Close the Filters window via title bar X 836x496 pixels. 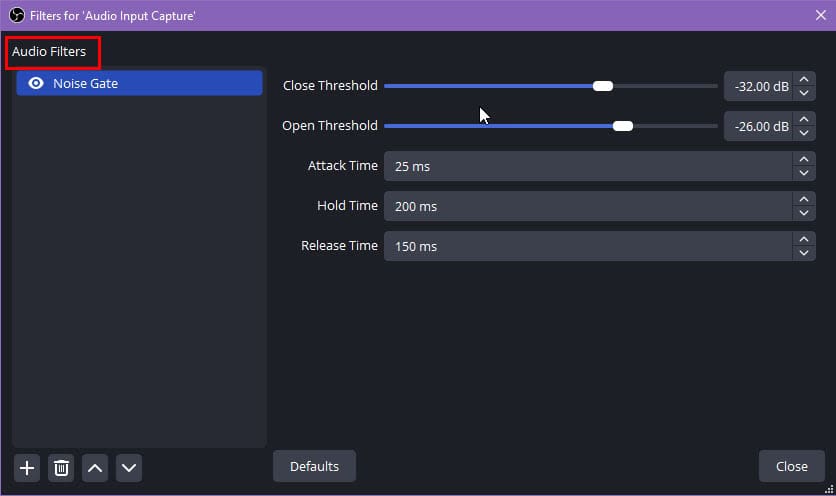(x=821, y=15)
